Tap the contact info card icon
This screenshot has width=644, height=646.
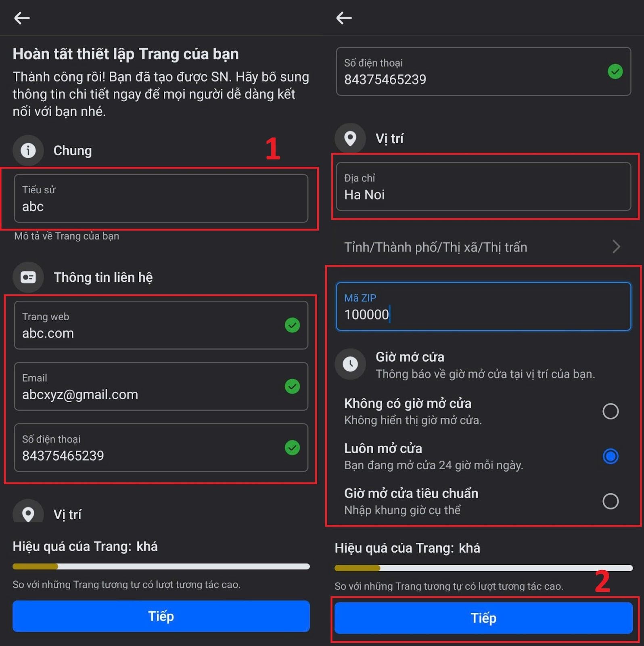point(28,277)
